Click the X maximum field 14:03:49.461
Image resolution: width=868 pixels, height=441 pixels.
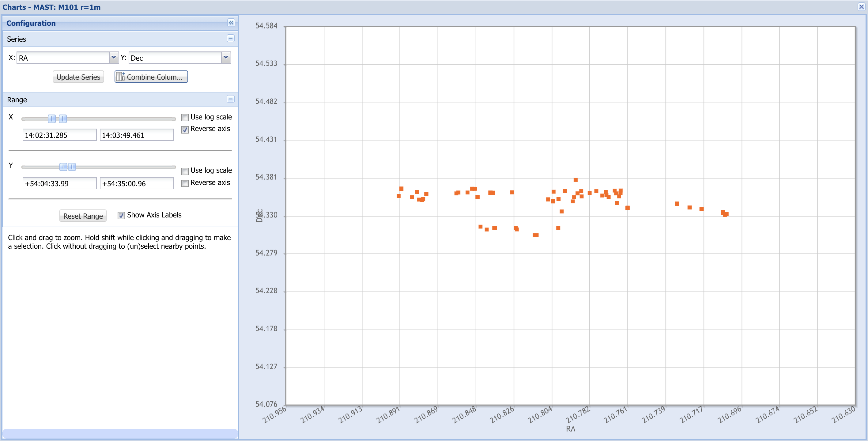coord(137,135)
